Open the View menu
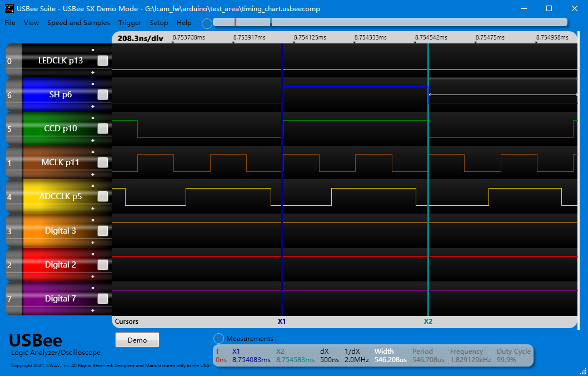This screenshot has height=376, width=588. point(31,23)
